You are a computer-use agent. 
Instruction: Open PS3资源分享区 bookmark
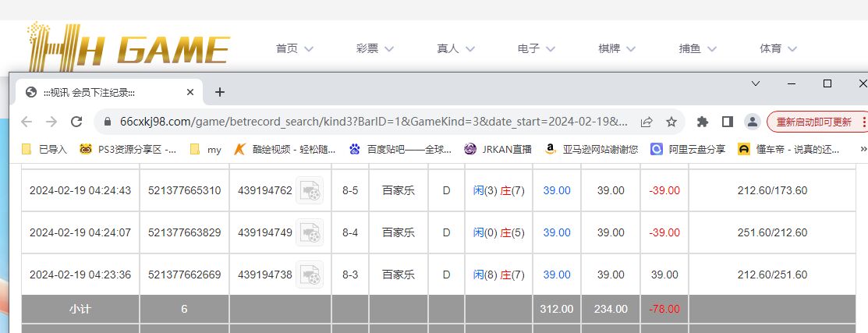(x=128, y=150)
